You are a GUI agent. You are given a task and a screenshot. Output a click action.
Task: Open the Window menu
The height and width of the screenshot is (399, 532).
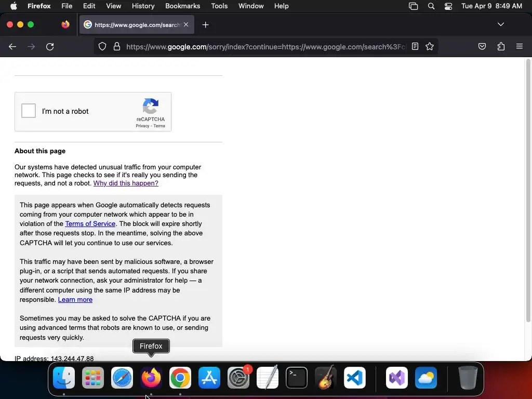click(251, 6)
